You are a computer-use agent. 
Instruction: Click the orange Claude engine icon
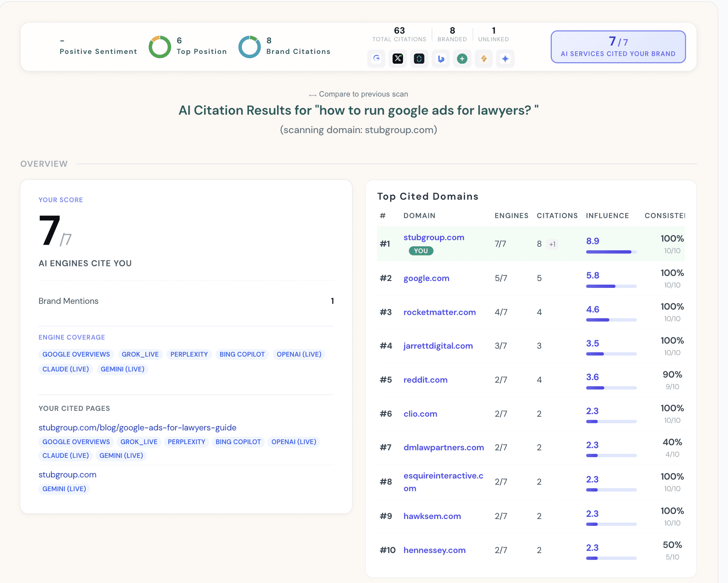point(484,59)
